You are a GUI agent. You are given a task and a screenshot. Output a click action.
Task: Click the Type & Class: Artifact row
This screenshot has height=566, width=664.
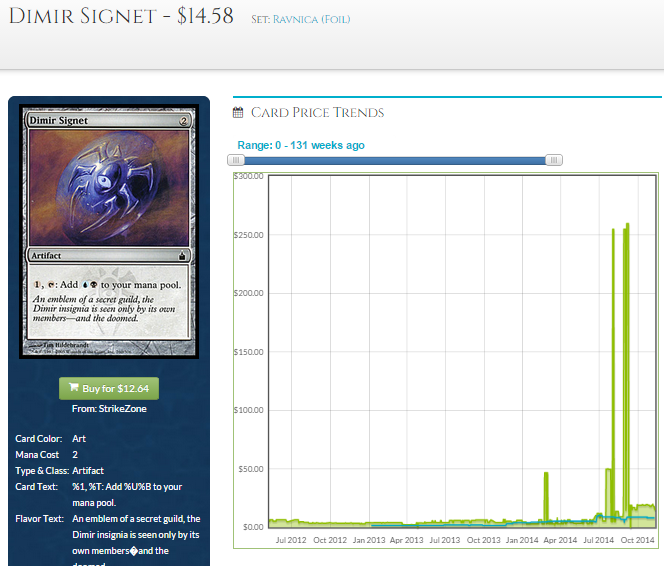point(59,471)
